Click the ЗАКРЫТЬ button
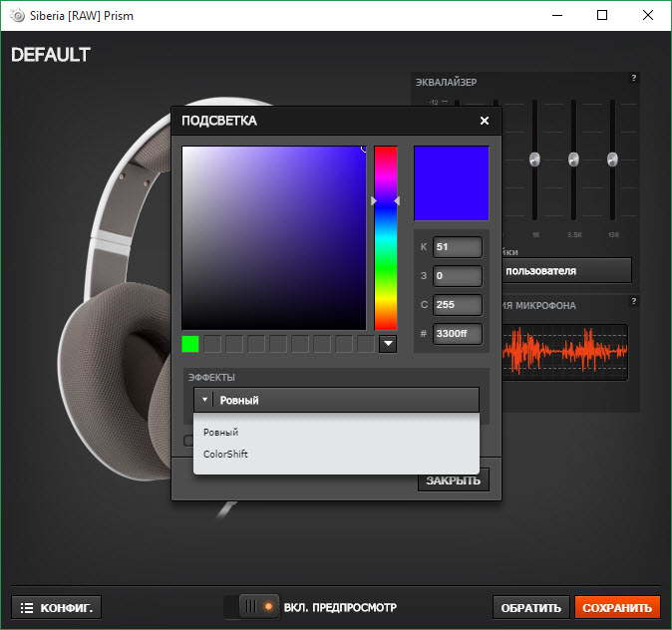The height and width of the screenshot is (630, 672). click(453, 480)
